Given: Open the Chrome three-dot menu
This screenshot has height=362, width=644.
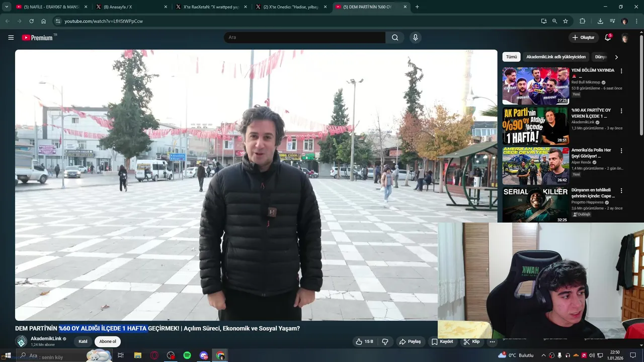Looking at the screenshot, I should pyautogui.click(x=637, y=21).
